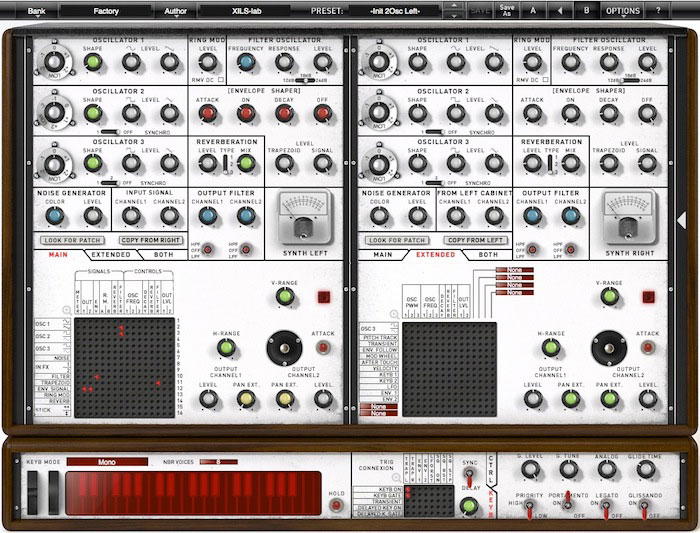The width and height of the screenshot is (700, 533).
Task: Click the Hold button beside the keyboard
Action: 336,505
